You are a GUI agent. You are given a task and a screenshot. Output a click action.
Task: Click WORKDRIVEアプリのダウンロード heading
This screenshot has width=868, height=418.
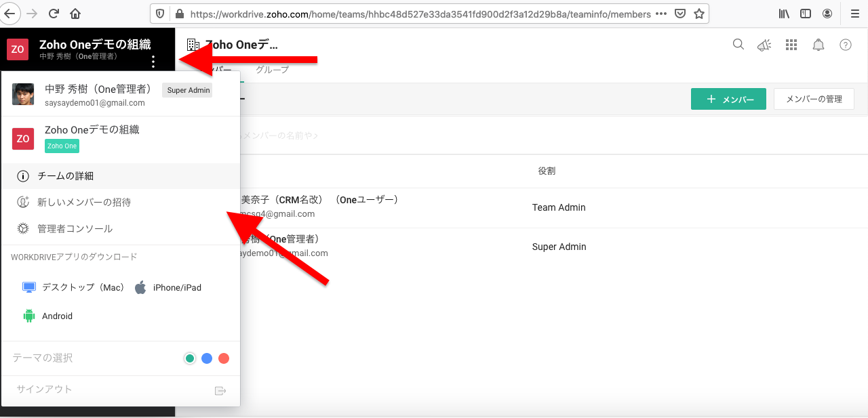[x=74, y=257]
